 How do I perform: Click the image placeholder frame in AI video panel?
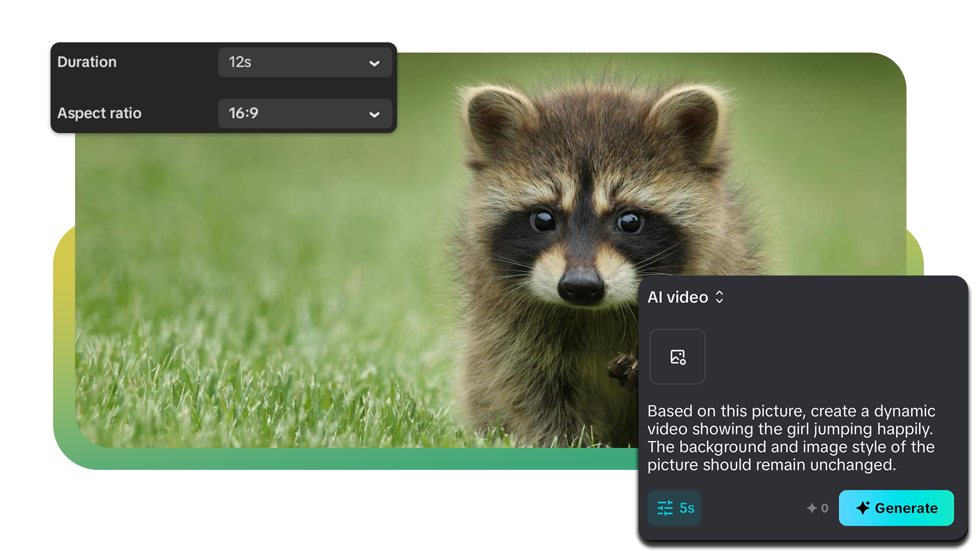[677, 357]
